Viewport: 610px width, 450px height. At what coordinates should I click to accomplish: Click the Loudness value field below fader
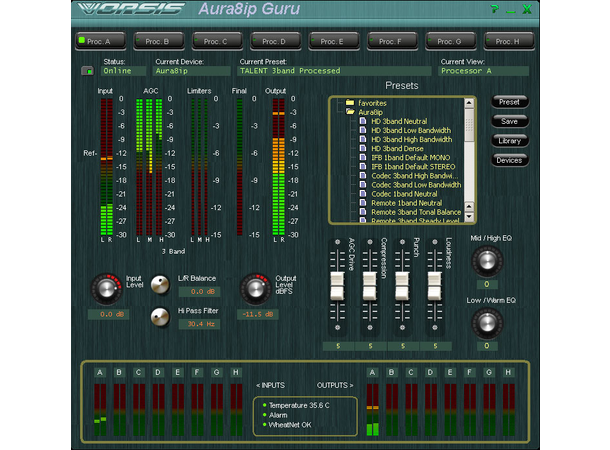pos(436,346)
